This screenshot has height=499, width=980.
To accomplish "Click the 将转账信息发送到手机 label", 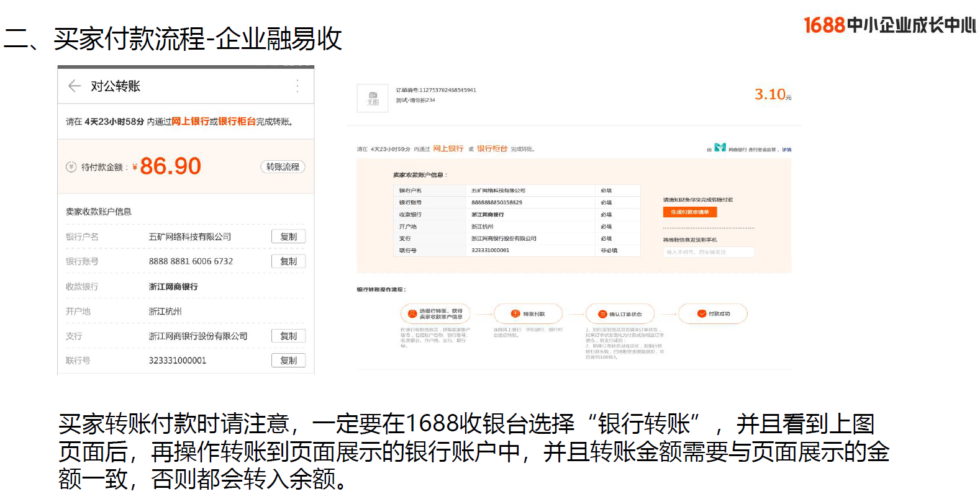I will 690,240.
